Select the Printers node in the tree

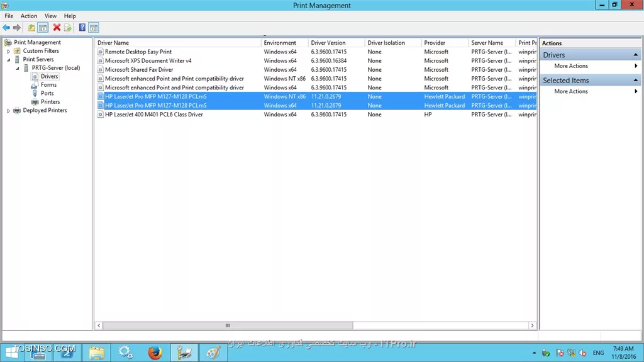pos(50,102)
